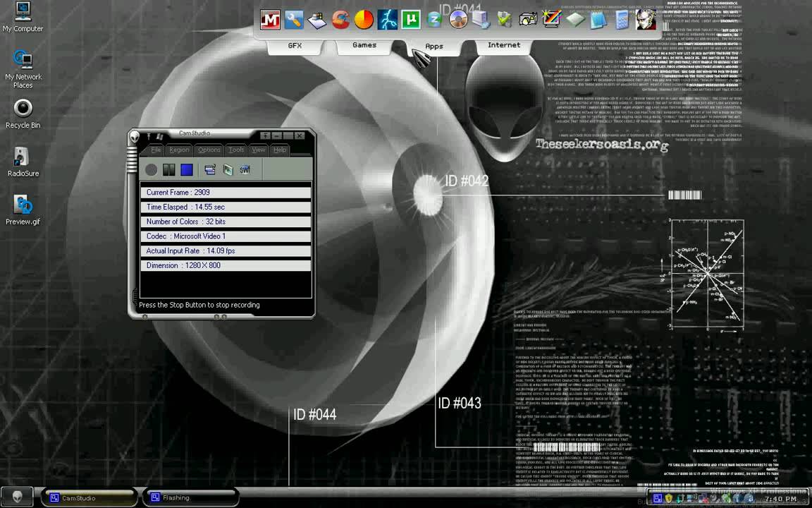Activate the Flashing taskbar button
This screenshot has height=508, width=812.
tap(190, 497)
